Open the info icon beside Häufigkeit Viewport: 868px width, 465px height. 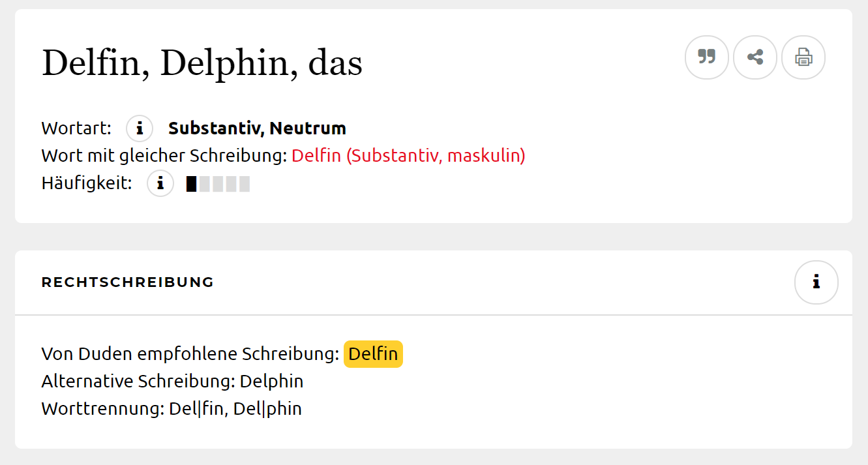coord(160,183)
